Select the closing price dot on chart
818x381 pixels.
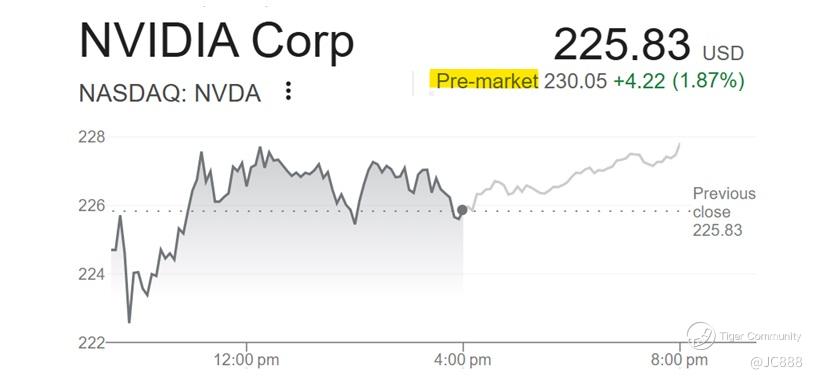coord(462,210)
